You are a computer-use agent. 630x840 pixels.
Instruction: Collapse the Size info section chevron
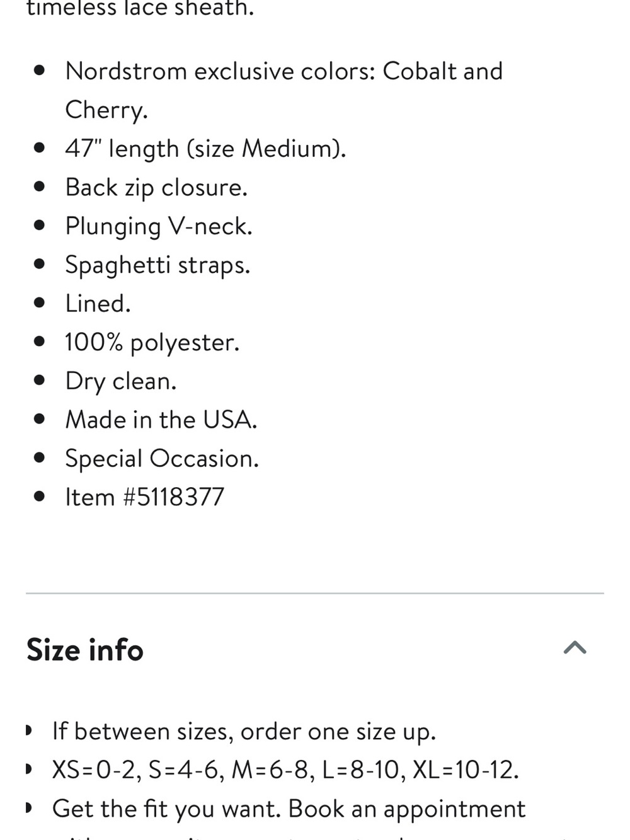coord(575,648)
